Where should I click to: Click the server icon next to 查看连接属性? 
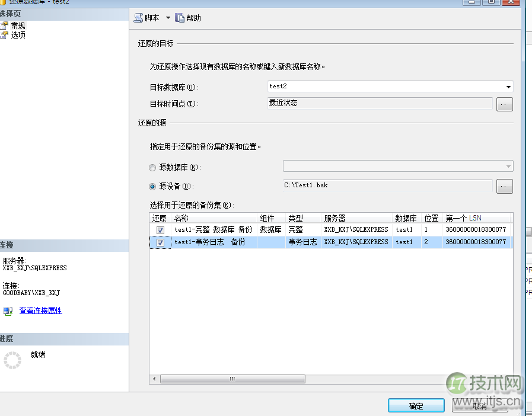(x=8, y=311)
